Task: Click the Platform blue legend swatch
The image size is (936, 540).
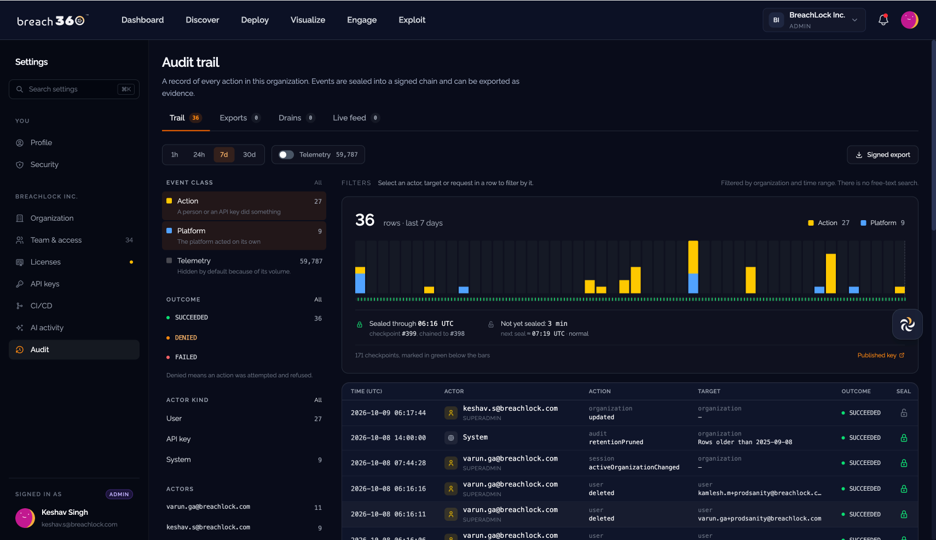Action: tap(863, 223)
